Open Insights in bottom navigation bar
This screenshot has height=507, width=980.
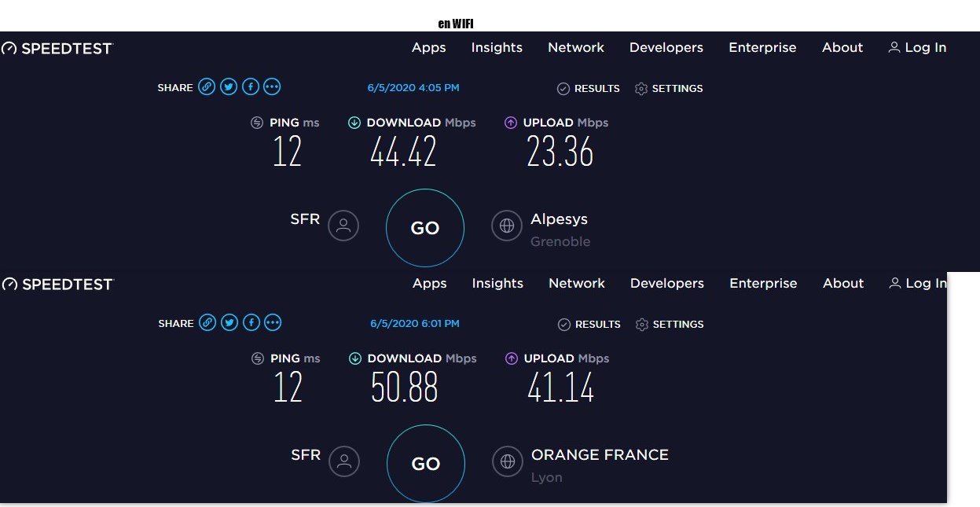pyautogui.click(x=497, y=283)
